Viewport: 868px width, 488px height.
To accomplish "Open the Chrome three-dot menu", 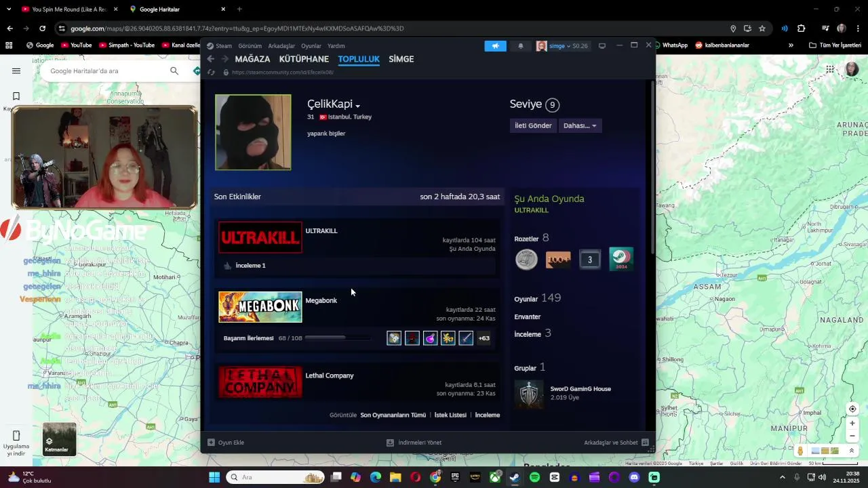I will [x=858, y=28].
